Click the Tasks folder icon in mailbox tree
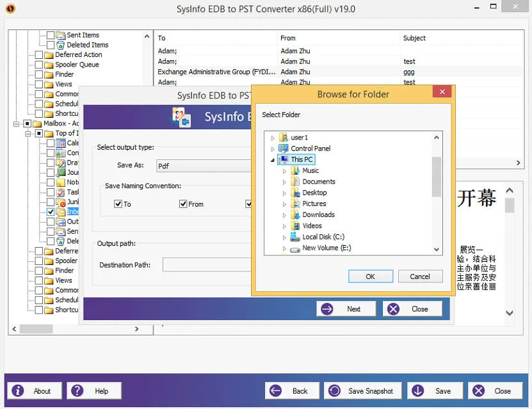 [61, 192]
